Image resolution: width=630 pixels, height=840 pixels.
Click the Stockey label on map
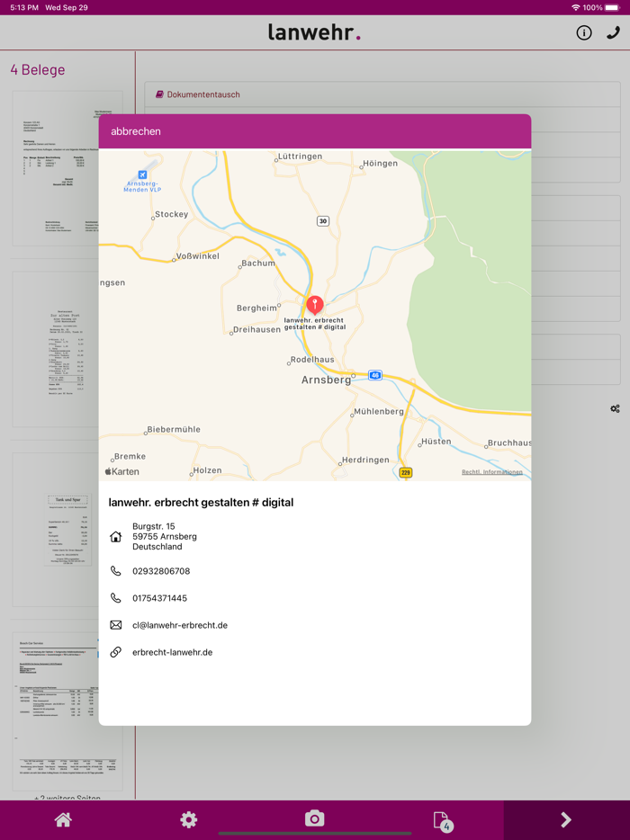pos(172,214)
